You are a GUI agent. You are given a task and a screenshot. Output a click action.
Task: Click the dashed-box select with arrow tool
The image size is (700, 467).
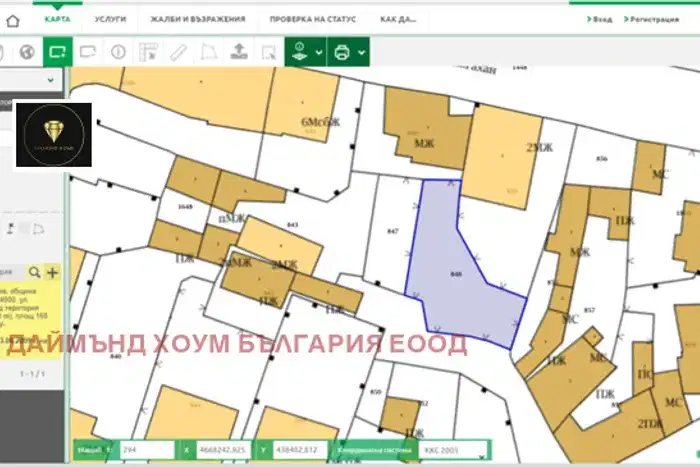(x=269, y=52)
